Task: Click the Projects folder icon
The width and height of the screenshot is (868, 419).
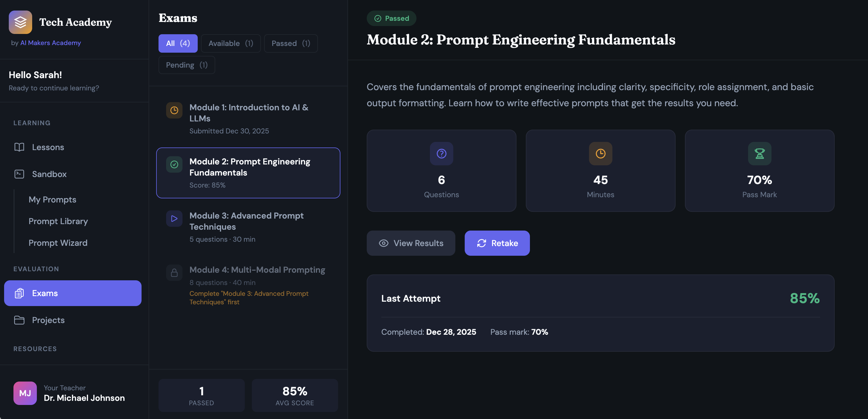Action: [x=19, y=320]
